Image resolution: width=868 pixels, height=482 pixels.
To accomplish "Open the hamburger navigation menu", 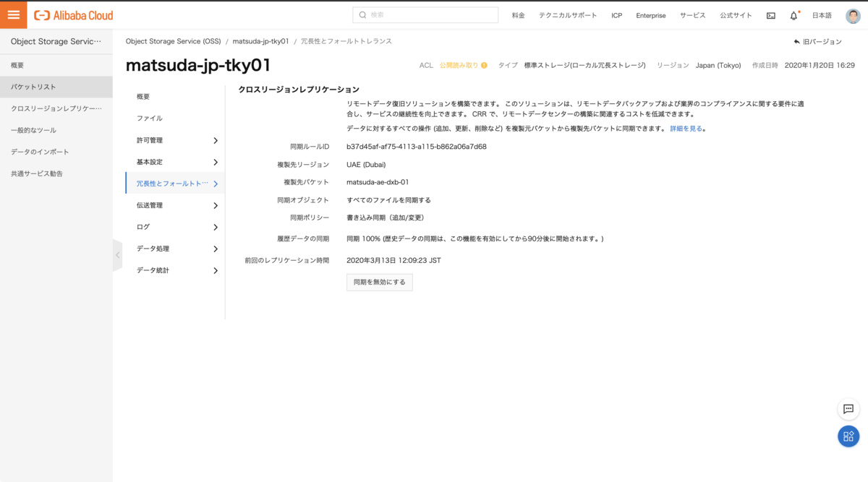I will (x=14, y=15).
